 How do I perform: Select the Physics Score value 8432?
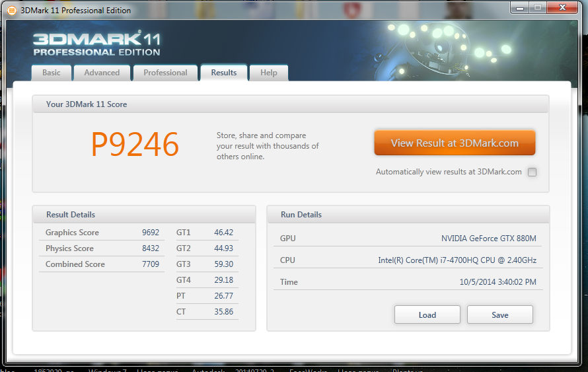pyautogui.click(x=151, y=248)
